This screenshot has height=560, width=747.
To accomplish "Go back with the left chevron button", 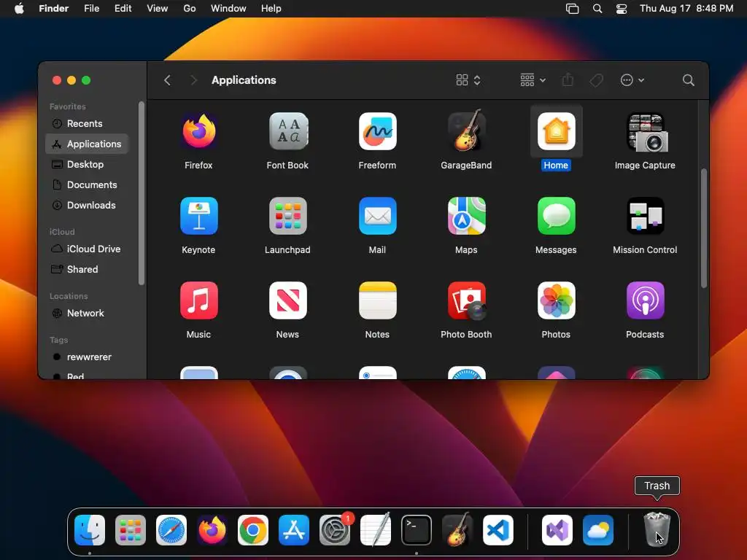I will 167,80.
